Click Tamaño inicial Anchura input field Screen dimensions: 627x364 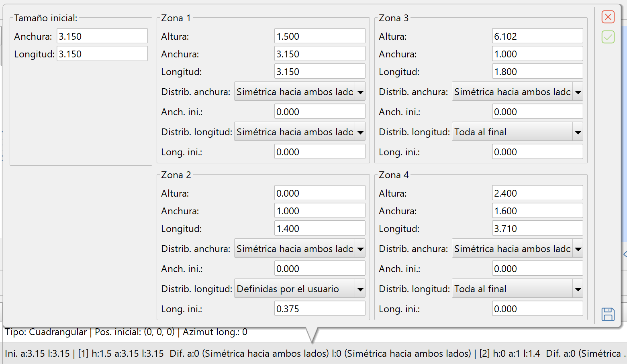point(102,36)
